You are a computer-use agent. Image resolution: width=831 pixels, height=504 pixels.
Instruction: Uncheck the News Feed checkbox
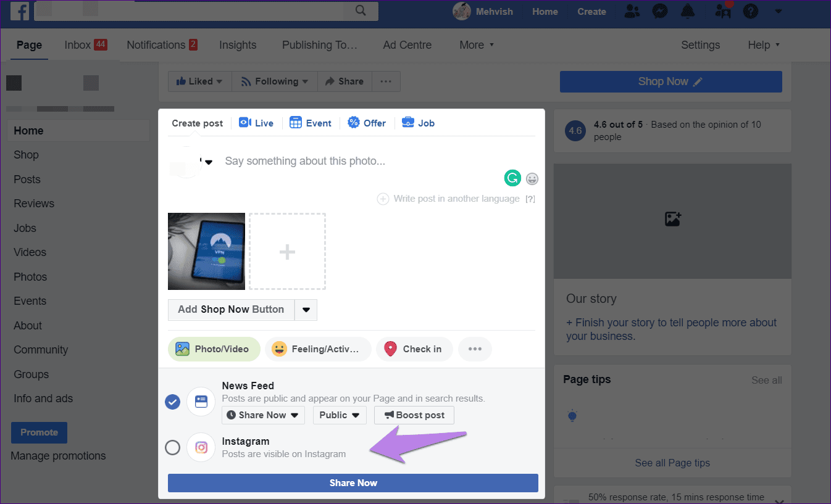point(173,402)
